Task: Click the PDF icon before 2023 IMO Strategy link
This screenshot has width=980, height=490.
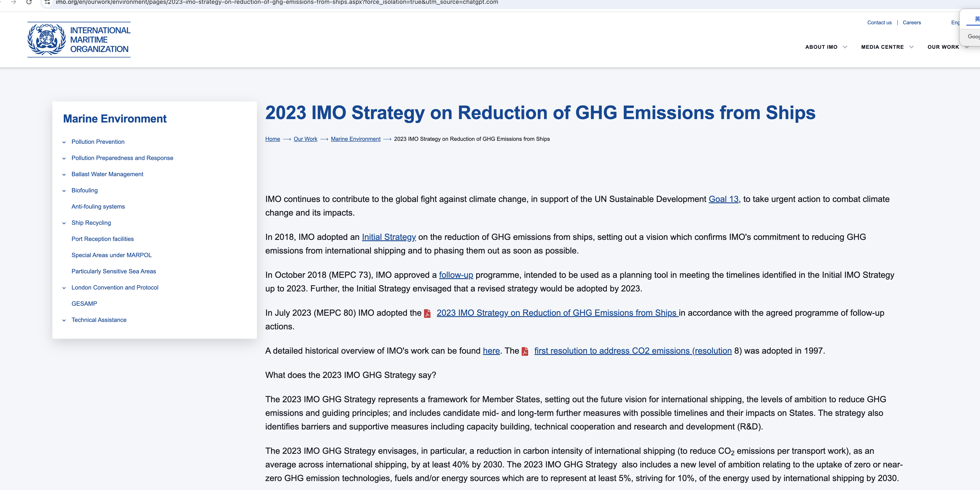Action: [x=428, y=313]
